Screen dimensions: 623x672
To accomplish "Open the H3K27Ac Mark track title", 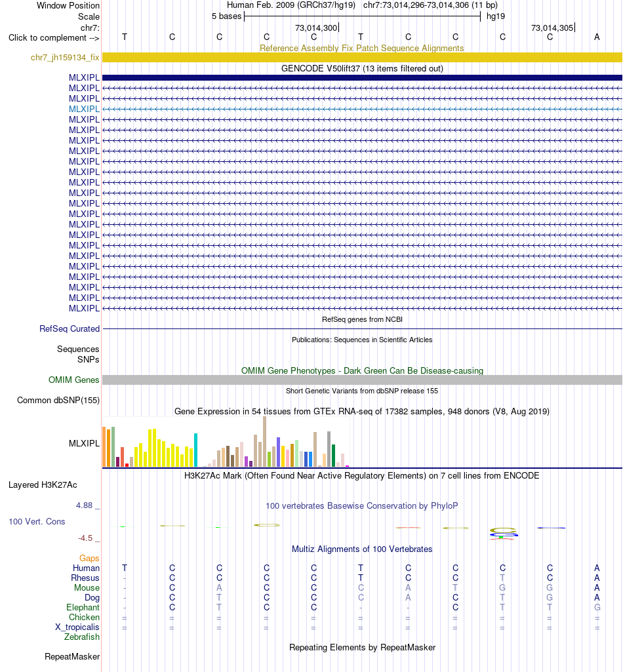I will click(x=361, y=476).
